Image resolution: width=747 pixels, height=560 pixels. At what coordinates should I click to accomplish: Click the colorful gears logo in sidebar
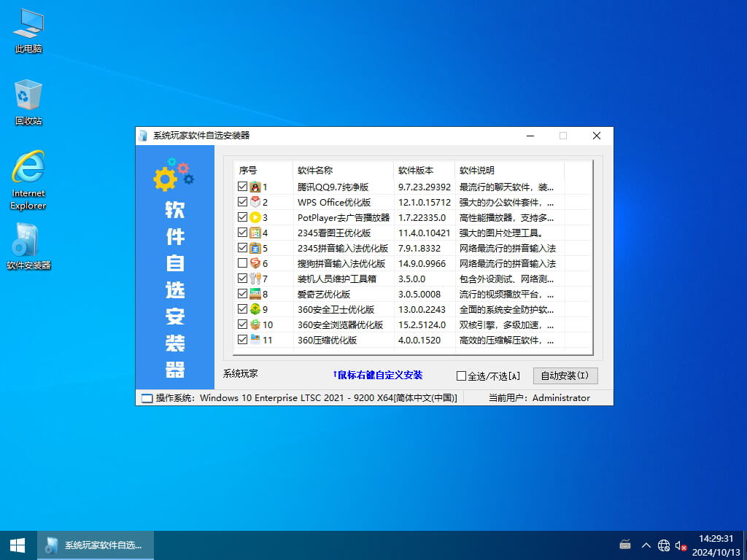coord(174,175)
